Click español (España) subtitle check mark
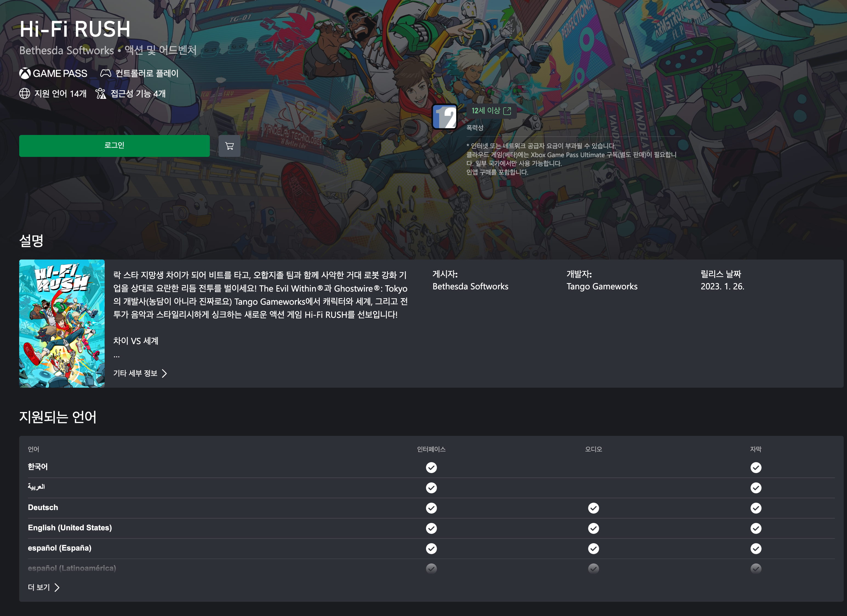Viewport: 847px width, 616px height. coord(756,548)
